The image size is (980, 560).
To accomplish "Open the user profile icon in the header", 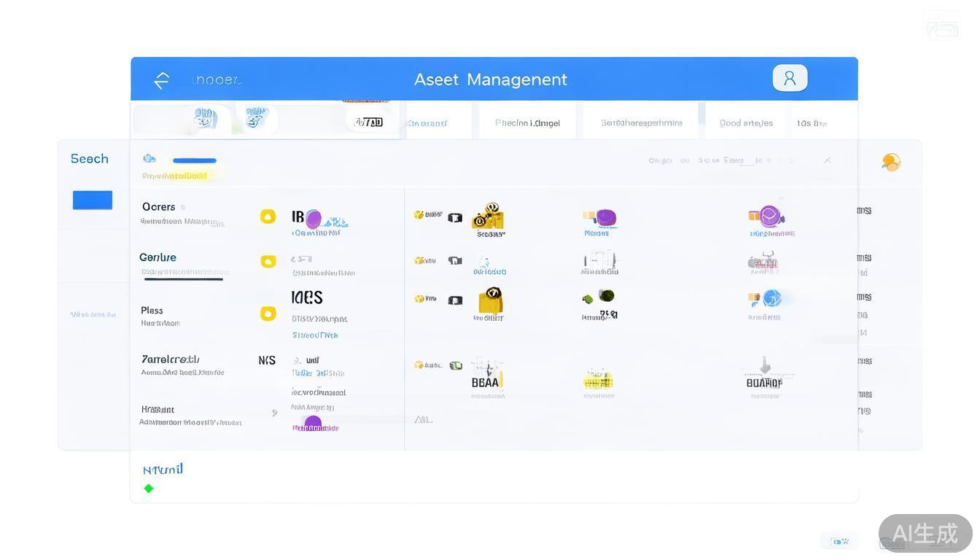I will pos(790,78).
